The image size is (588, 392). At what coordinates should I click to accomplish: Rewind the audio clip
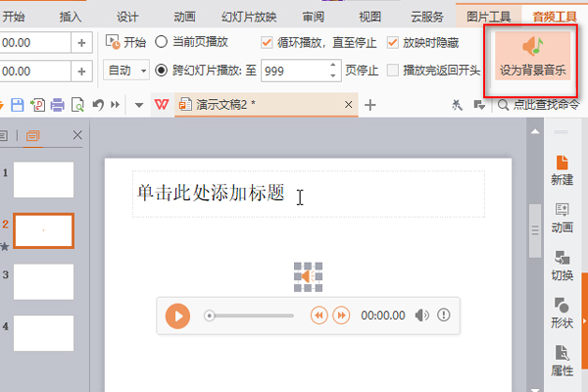click(x=319, y=316)
